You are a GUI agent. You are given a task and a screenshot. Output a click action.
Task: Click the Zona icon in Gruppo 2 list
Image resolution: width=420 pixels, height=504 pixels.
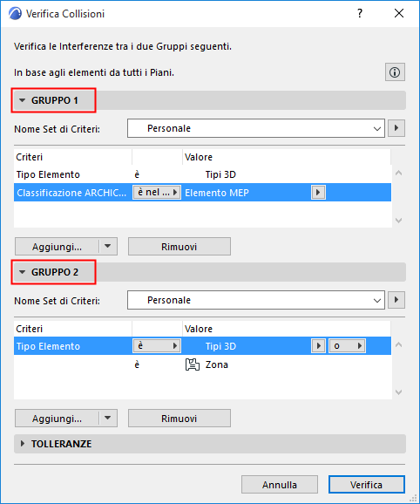tap(193, 364)
